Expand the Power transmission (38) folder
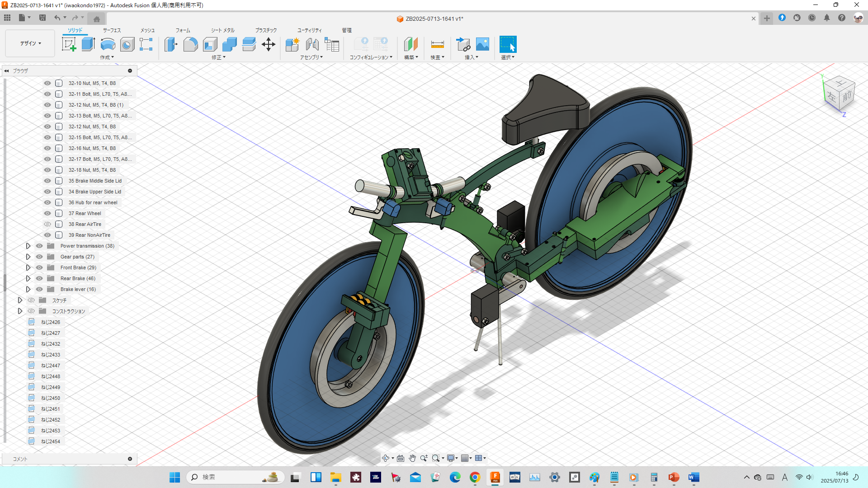The width and height of the screenshot is (868, 488). [x=28, y=246]
